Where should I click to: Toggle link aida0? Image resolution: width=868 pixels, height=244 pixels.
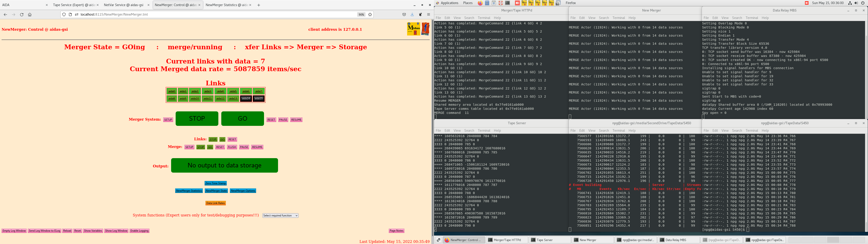(x=172, y=91)
